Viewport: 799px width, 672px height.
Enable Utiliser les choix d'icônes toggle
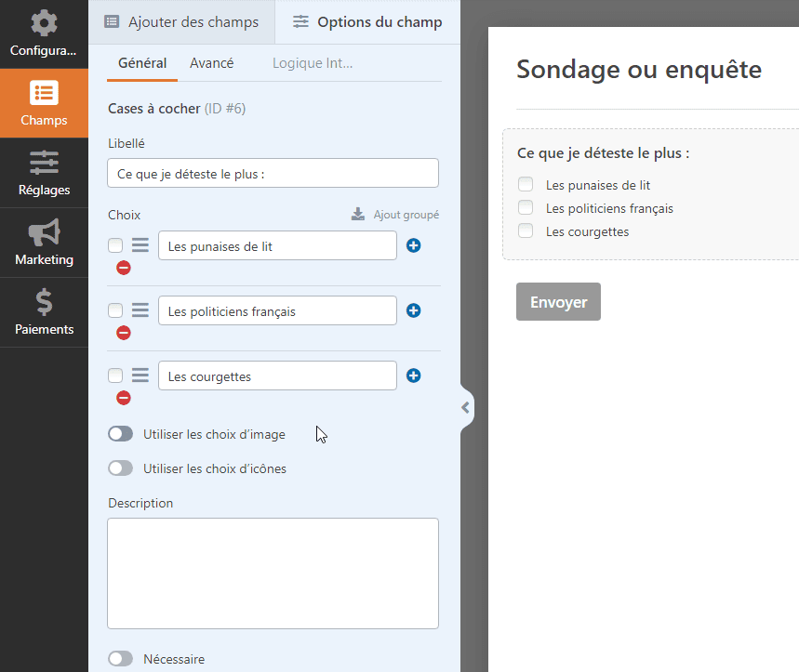click(120, 468)
